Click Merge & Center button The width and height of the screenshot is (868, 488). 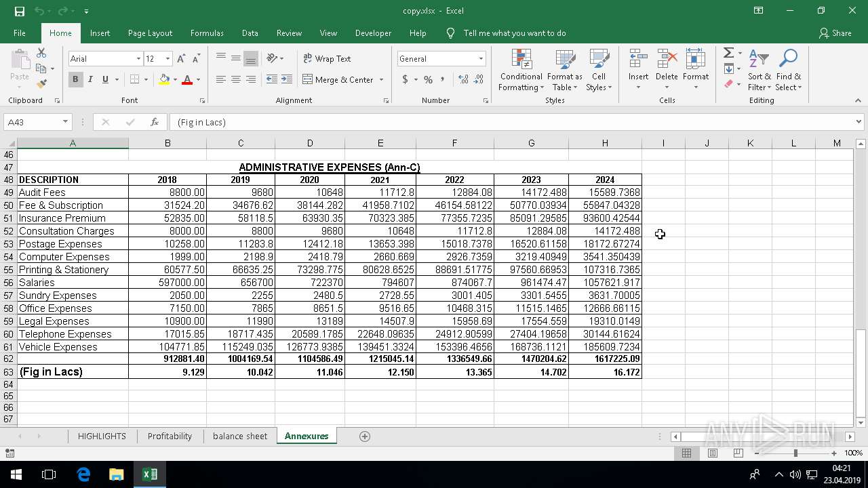click(x=338, y=79)
